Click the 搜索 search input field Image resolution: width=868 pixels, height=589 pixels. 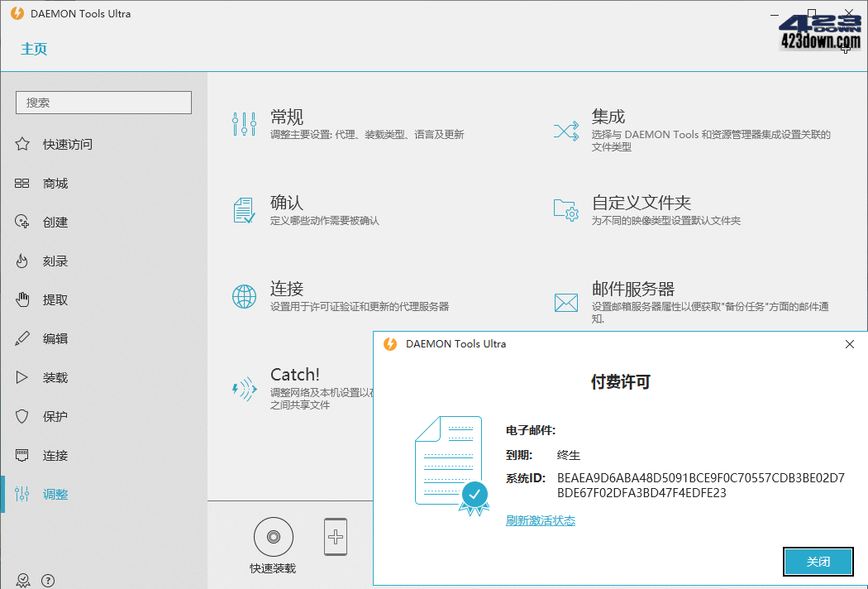pyautogui.click(x=103, y=102)
